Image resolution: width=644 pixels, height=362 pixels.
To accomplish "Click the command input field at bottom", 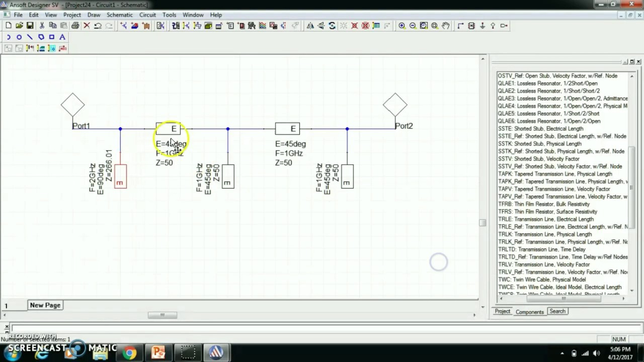I will (327, 328).
